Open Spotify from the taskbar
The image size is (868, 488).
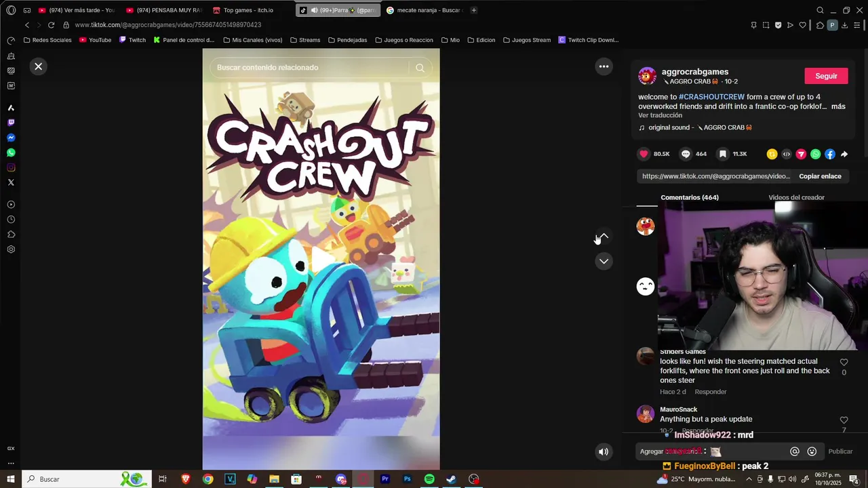click(x=429, y=479)
